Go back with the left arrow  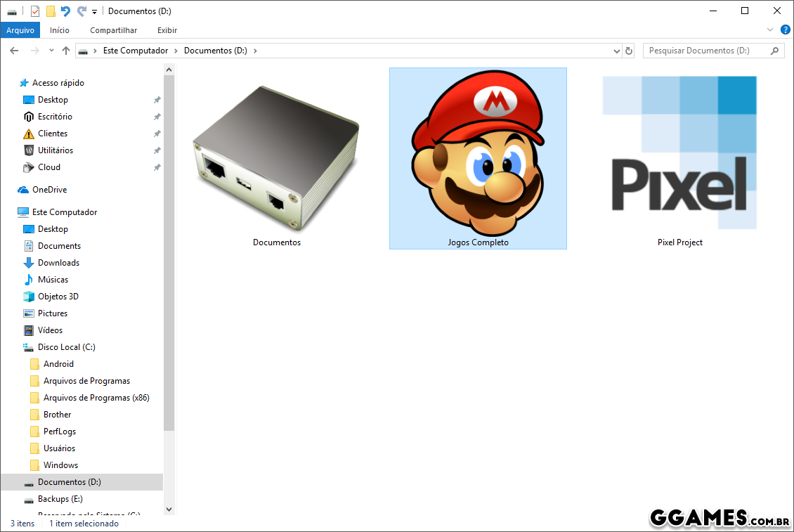(14, 51)
